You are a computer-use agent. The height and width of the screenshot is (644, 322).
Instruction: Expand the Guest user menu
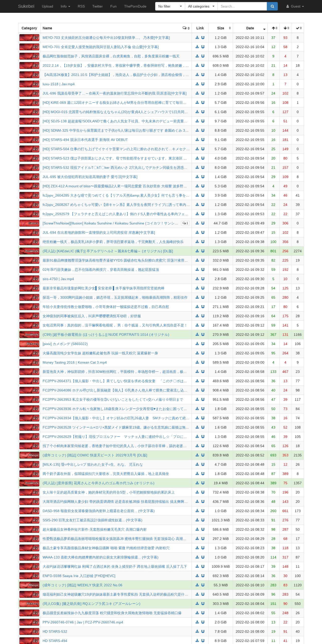pyautogui.click(x=295, y=6)
